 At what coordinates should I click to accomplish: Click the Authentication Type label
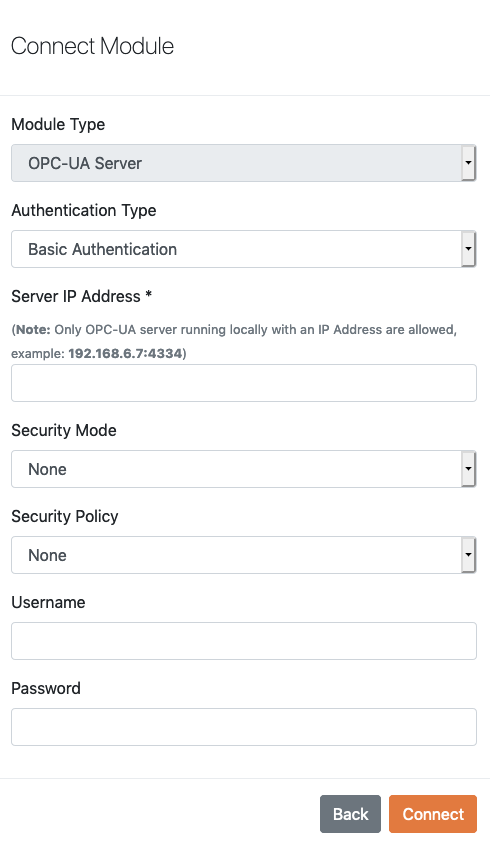(x=84, y=210)
